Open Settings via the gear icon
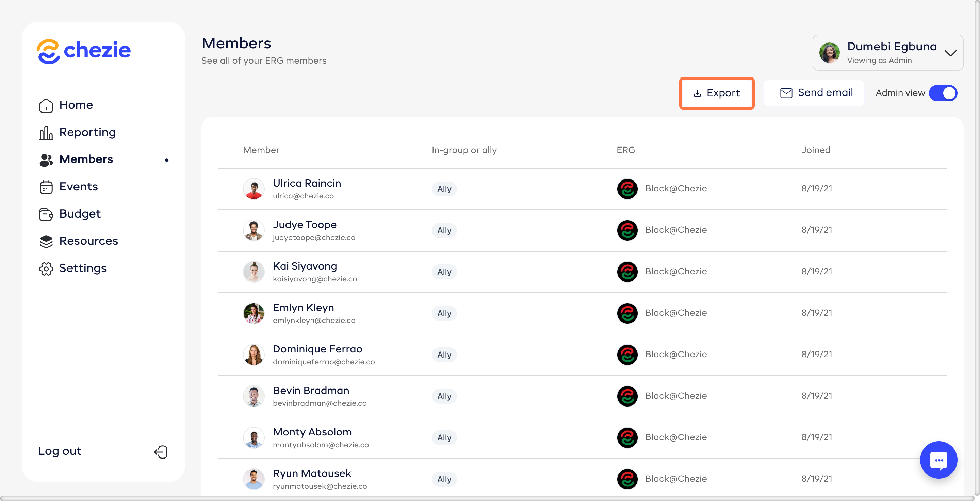980x501 pixels. pyautogui.click(x=46, y=269)
